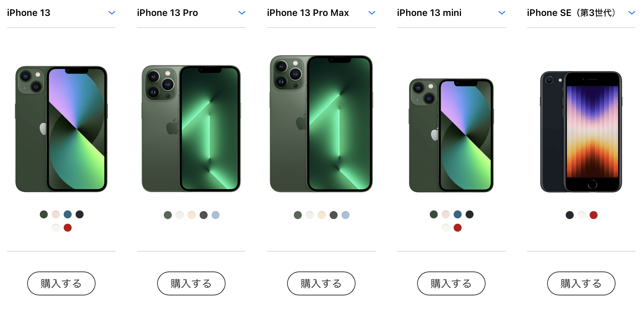Choose sierra blue swatch for iPhone 13 Pro Max
Image resolution: width=644 pixels, height=310 pixels.
pos(346,215)
